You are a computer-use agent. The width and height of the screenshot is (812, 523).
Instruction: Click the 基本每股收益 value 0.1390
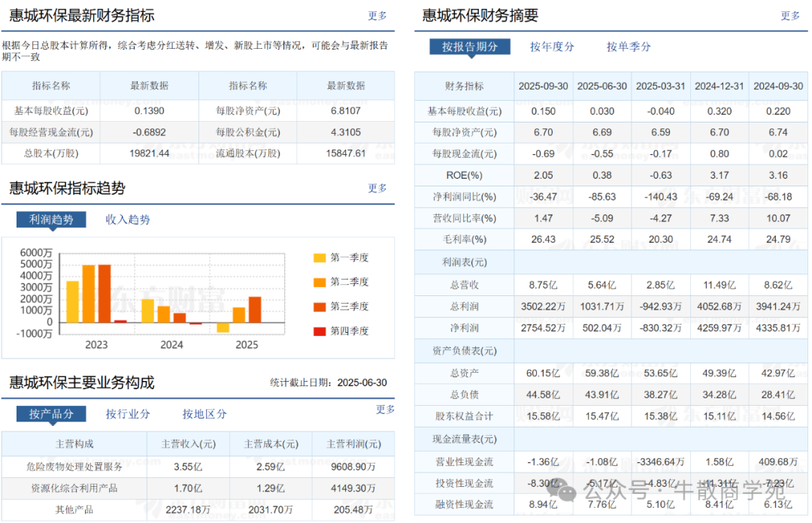click(149, 110)
